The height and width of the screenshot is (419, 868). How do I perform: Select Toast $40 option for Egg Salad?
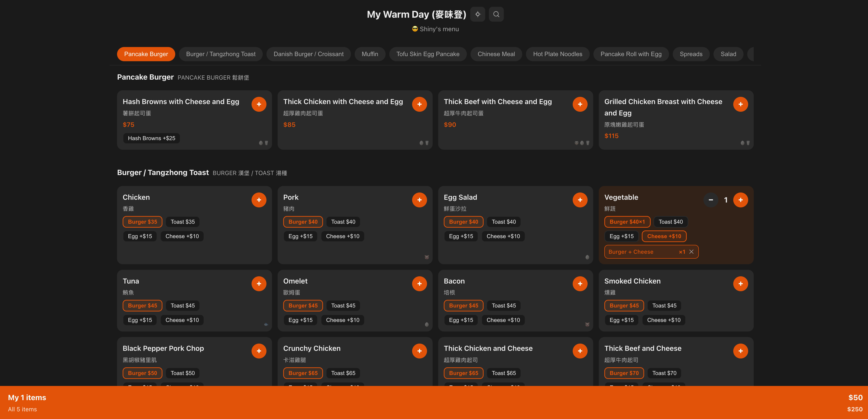click(x=503, y=222)
